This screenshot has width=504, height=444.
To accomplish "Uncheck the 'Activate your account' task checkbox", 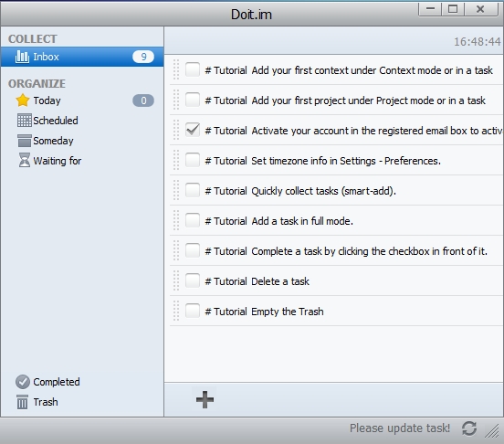I will pos(193,131).
